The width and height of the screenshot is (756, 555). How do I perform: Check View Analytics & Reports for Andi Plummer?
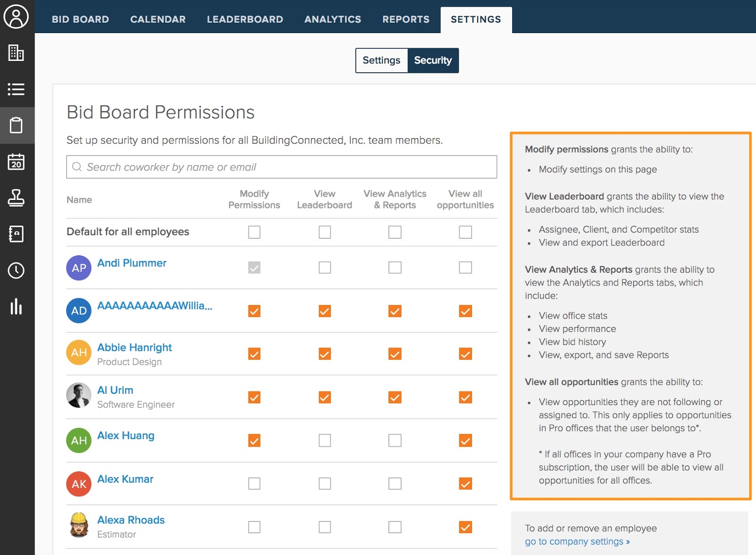(395, 268)
